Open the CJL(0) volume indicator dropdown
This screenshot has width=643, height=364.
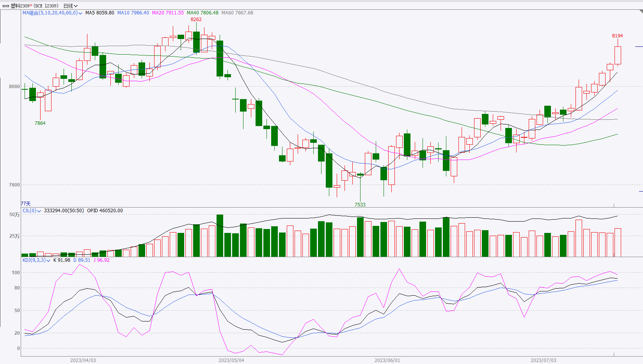(39, 211)
